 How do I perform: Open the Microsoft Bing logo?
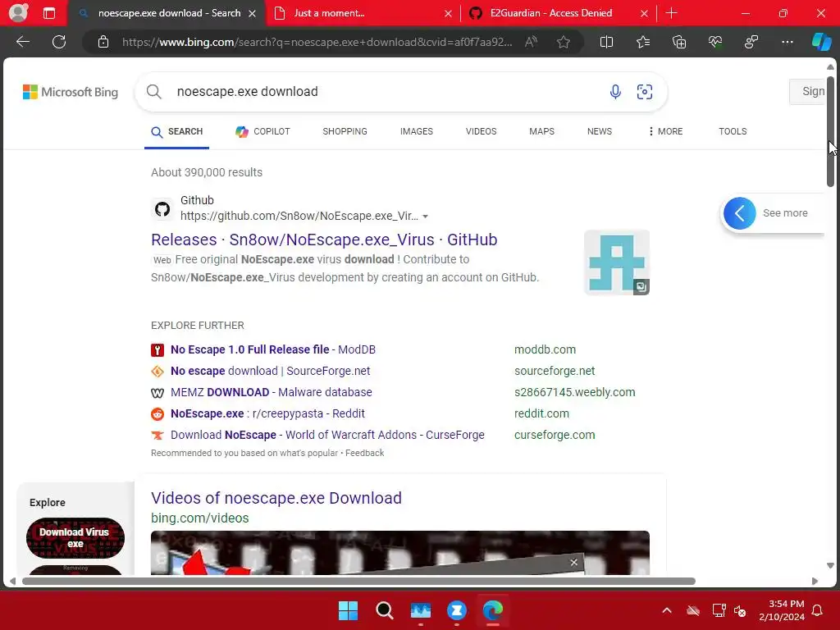pyautogui.click(x=71, y=92)
